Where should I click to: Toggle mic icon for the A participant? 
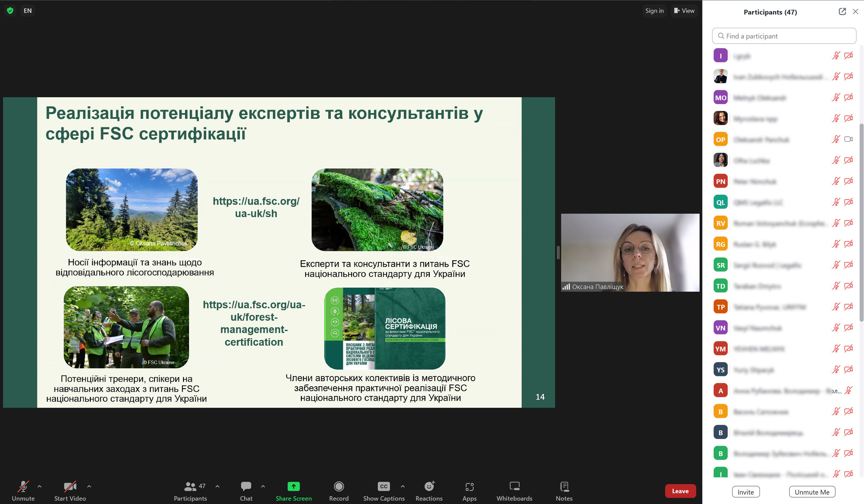click(848, 390)
